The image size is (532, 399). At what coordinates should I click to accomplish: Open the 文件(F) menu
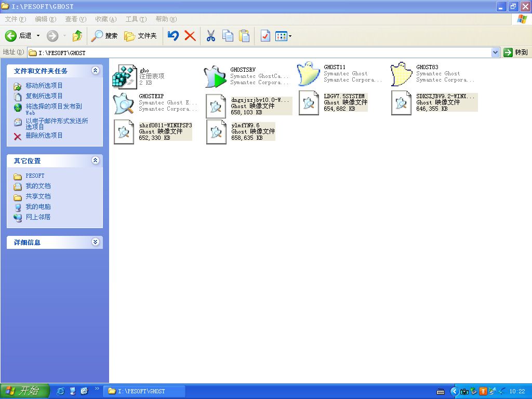15,19
